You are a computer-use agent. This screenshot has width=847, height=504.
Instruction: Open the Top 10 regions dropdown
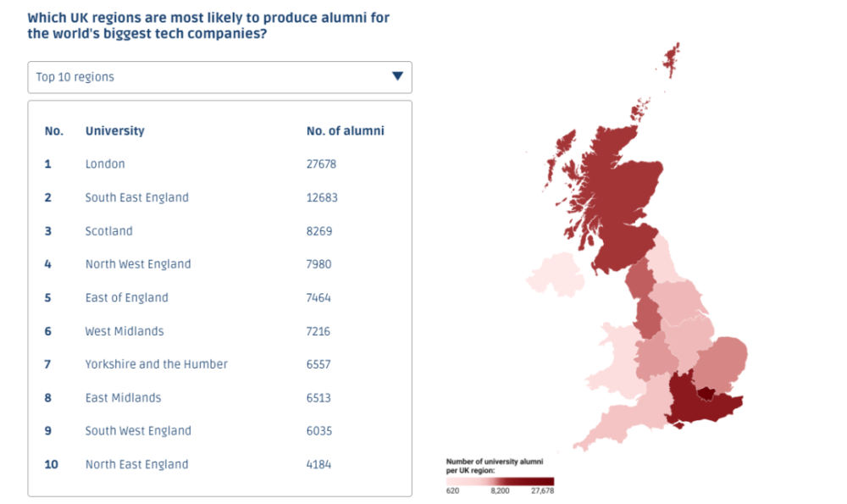tap(219, 77)
